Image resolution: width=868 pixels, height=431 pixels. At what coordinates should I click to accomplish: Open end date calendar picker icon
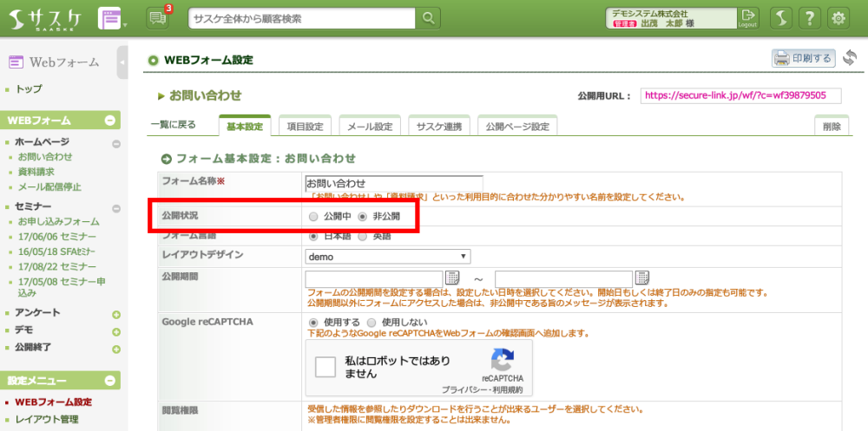click(641, 278)
